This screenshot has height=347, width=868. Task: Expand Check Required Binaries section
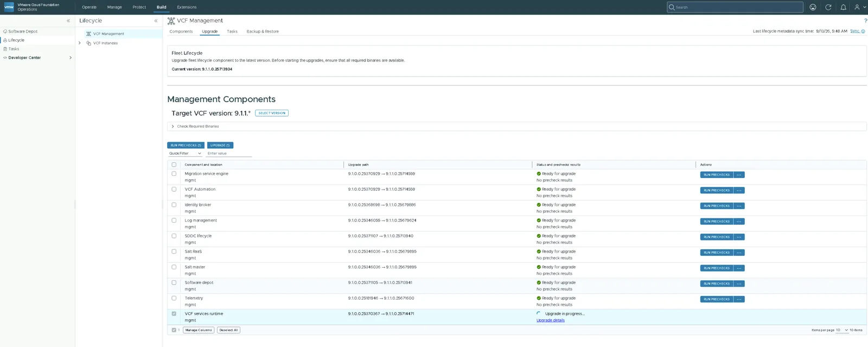173,127
